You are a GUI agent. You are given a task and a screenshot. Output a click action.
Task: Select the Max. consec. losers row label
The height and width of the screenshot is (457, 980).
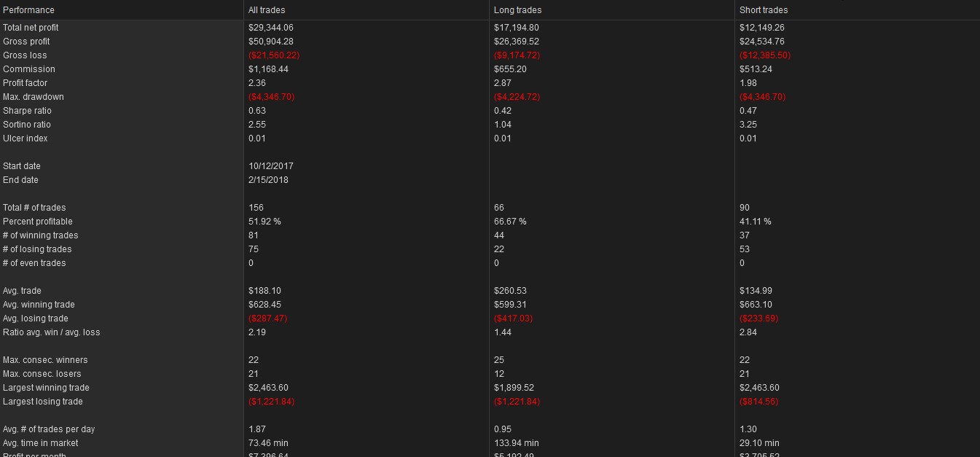42,374
